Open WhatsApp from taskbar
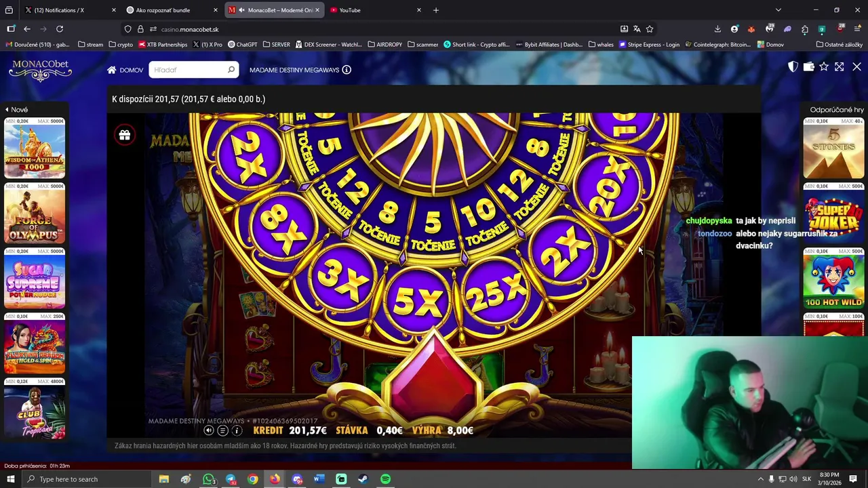This screenshot has height=488, width=868. (x=209, y=479)
